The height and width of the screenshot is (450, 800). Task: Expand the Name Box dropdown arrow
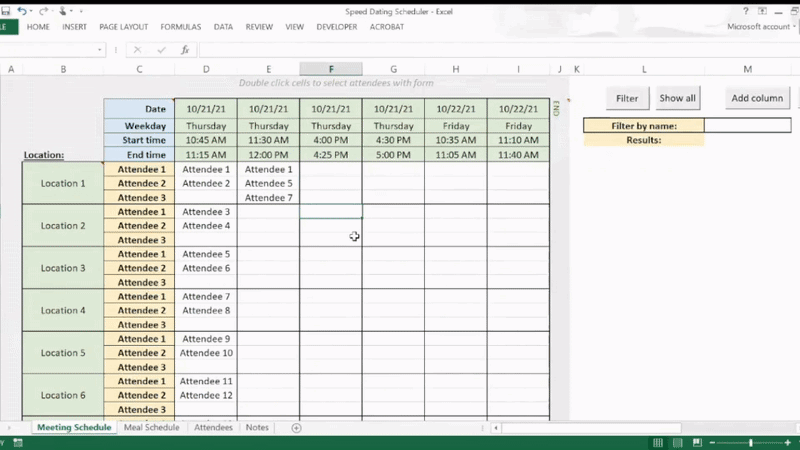coord(99,50)
